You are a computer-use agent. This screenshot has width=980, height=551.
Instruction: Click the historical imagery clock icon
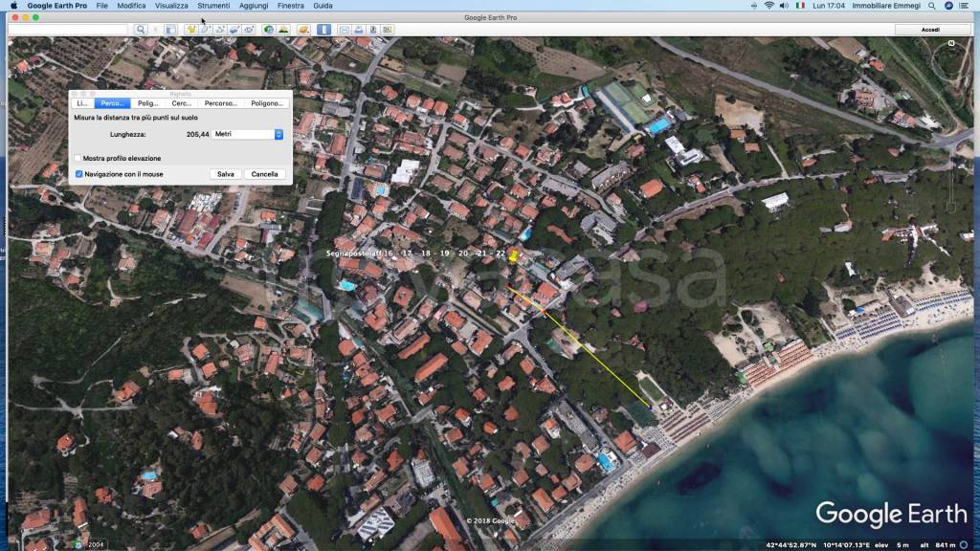click(x=269, y=30)
